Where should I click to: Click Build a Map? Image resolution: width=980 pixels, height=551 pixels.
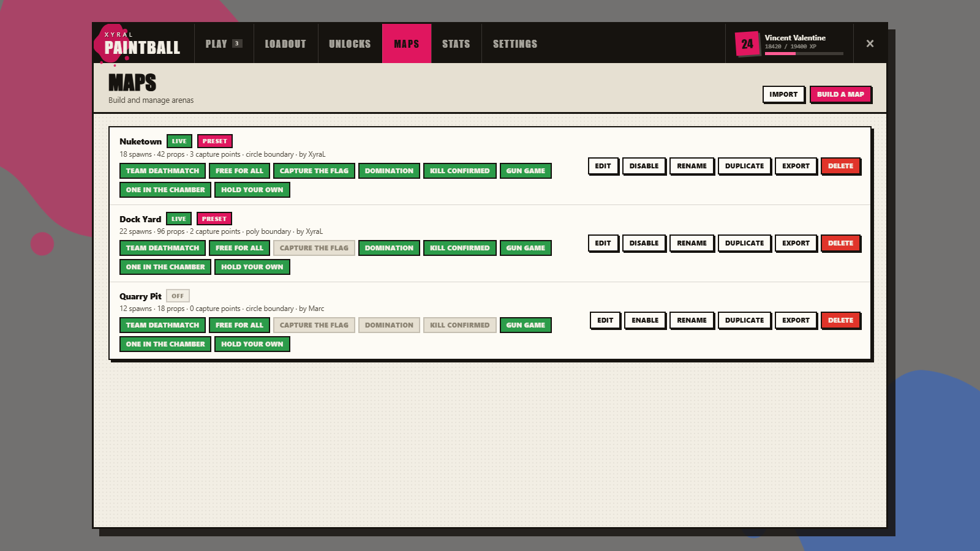point(840,94)
